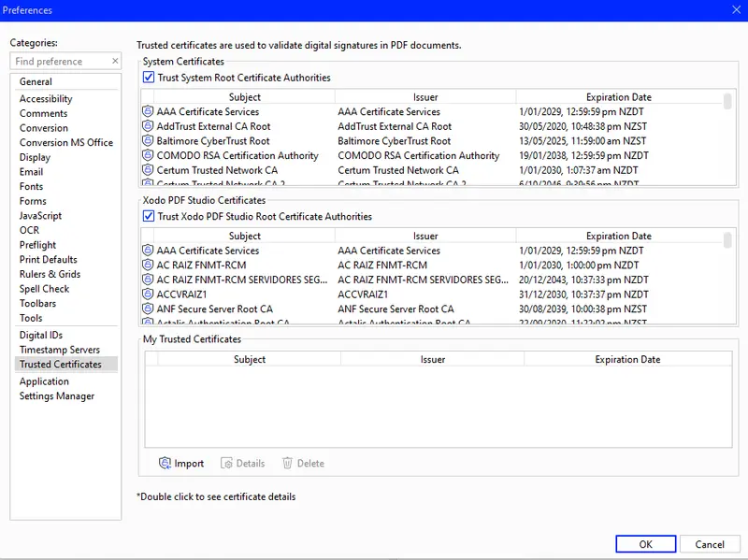The width and height of the screenshot is (748, 560).
Task: Select the Fonts category
Action: click(32, 186)
